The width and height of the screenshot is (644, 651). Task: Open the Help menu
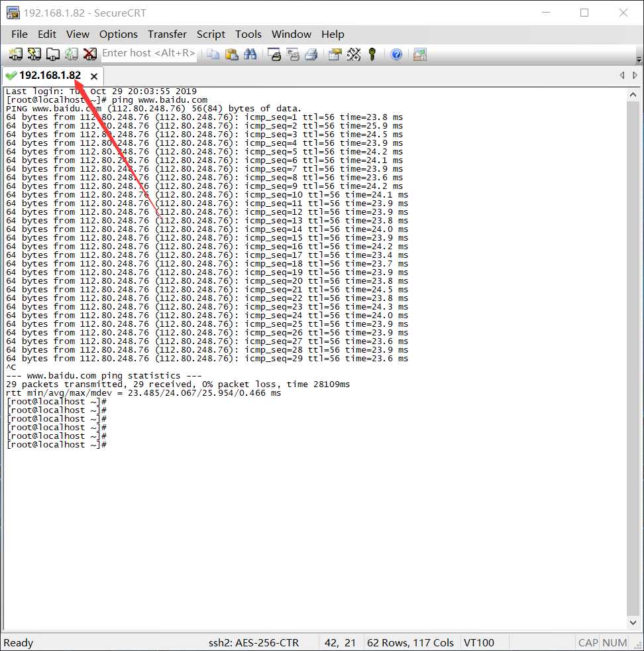(x=333, y=34)
